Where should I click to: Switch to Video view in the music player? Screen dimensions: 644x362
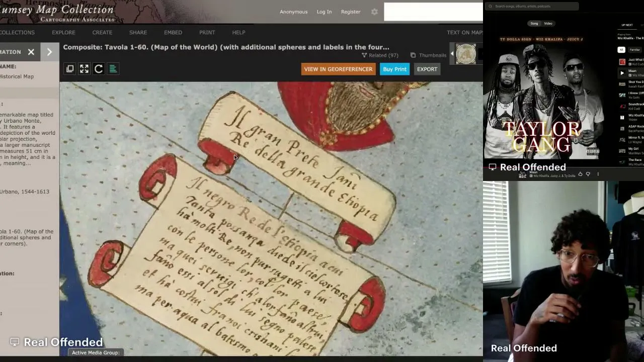(548, 24)
